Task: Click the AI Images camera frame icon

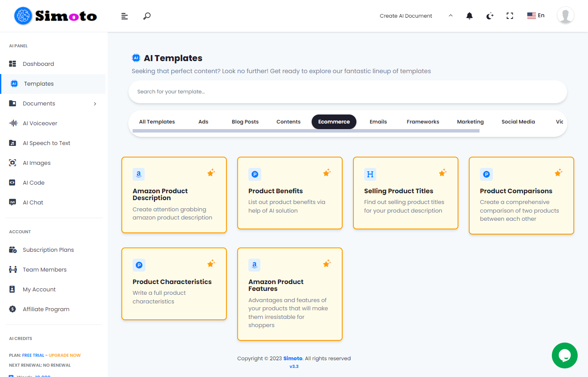Action: tap(12, 163)
